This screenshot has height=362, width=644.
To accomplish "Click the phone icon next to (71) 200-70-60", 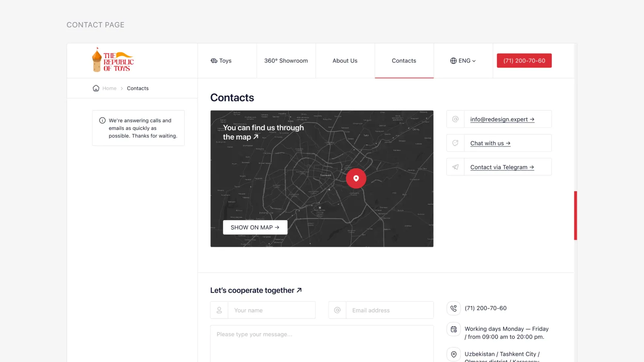I will pyautogui.click(x=454, y=309).
